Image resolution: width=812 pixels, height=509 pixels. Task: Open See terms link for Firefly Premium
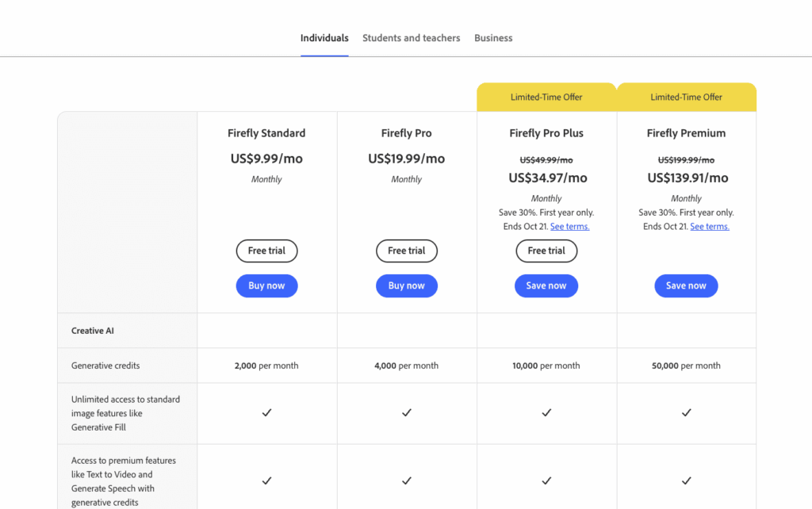[x=710, y=226]
